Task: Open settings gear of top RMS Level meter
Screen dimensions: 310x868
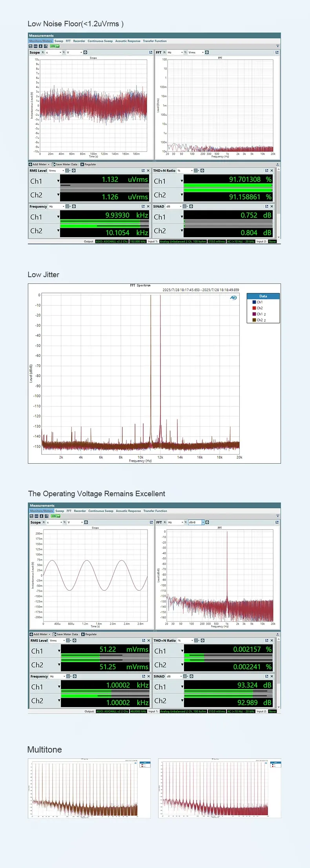Action: 73,171
